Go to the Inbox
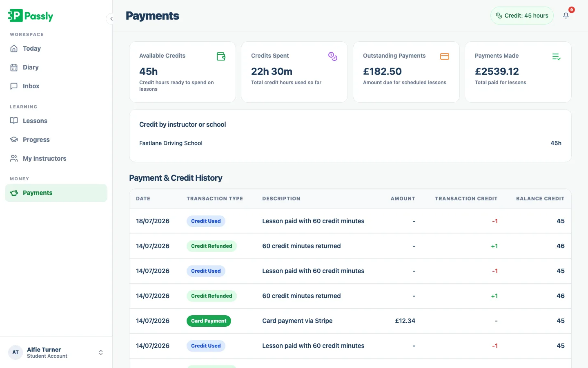Image resolution: width=588 pixels, height=368 pixels. click(56, 86)
